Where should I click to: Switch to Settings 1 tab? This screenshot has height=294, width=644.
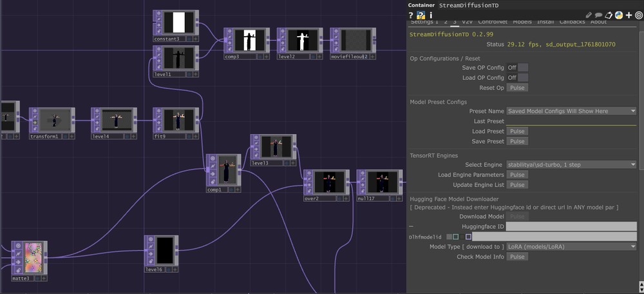(424, 22)
